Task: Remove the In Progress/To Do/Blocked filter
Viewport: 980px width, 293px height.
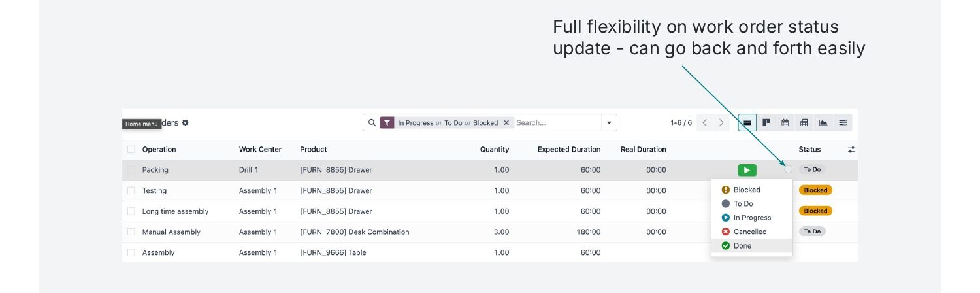Action: tap(506, 123)
